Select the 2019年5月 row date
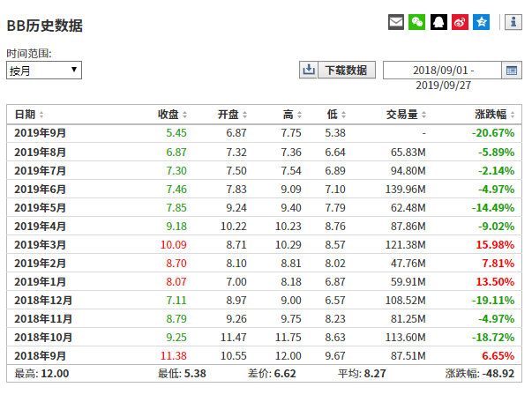 tap(40, 208)
